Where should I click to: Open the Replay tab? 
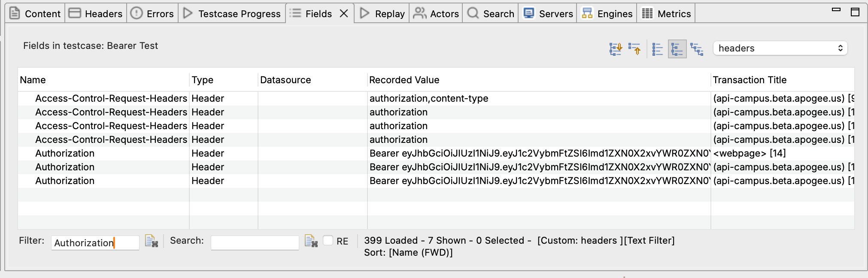click(382, 14)
